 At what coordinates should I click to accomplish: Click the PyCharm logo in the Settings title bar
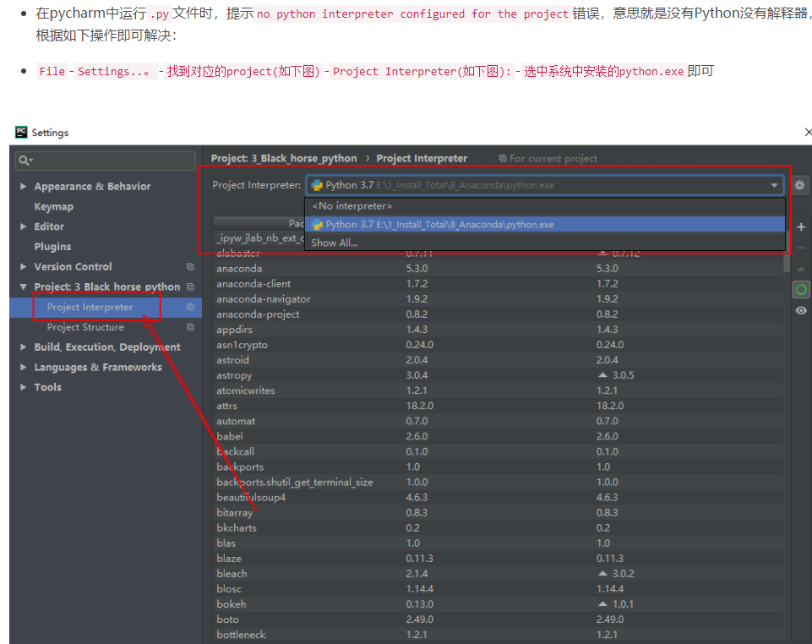pos(23,132)
